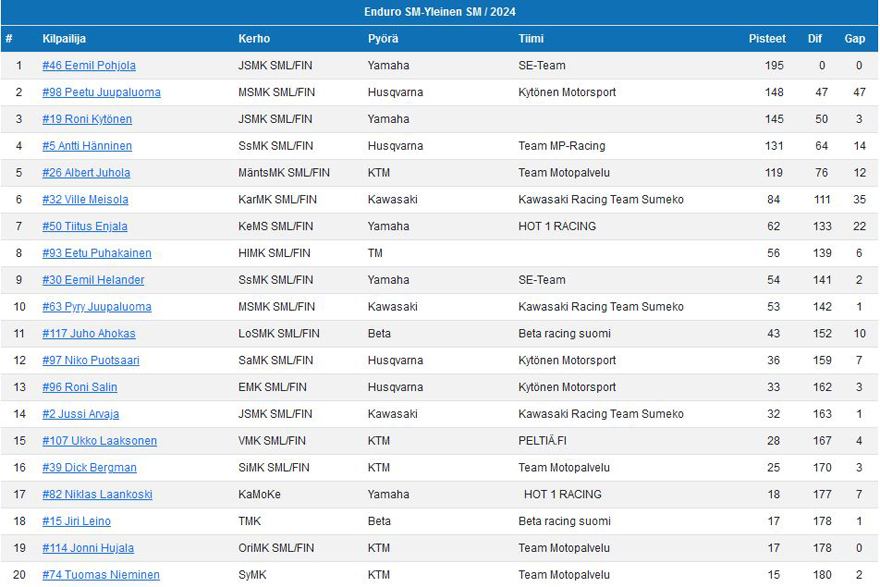Open rider link #15 Jiri Leino
Screen dimensions: 880x587
76,521
